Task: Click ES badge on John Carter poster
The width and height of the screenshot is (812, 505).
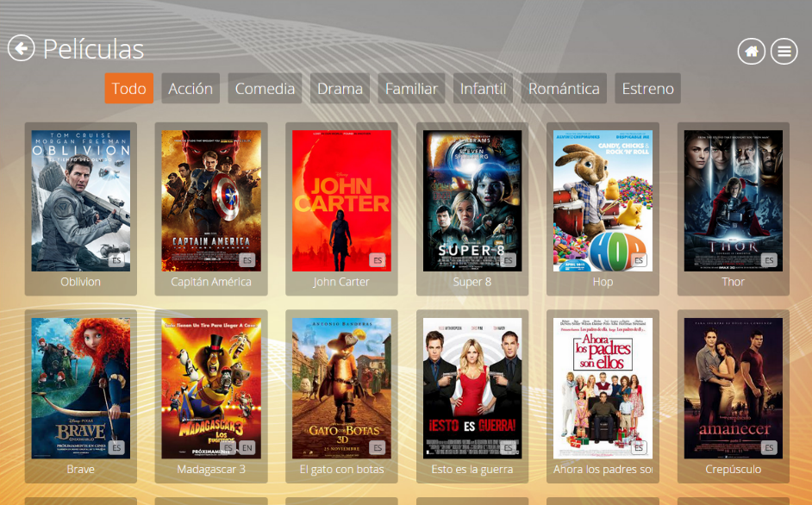Action: 378,260
